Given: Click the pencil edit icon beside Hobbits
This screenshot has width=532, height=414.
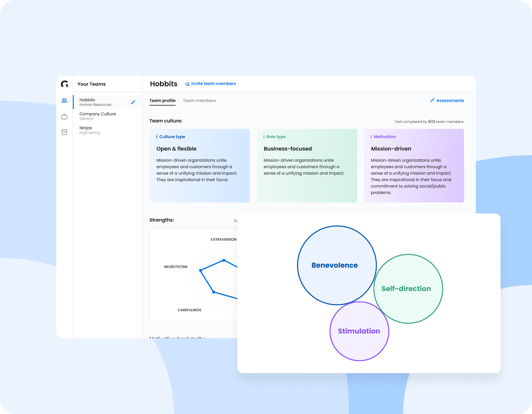Looking at the screenshot, I should tap(133, 102).
